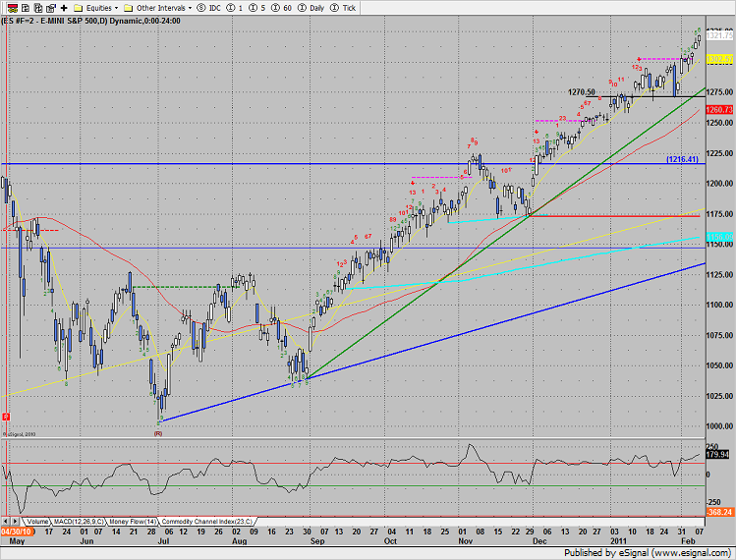This screenshot has width=736, height=560.
Task: Switch to the 1-minute interval
Action: click(234, 8)
